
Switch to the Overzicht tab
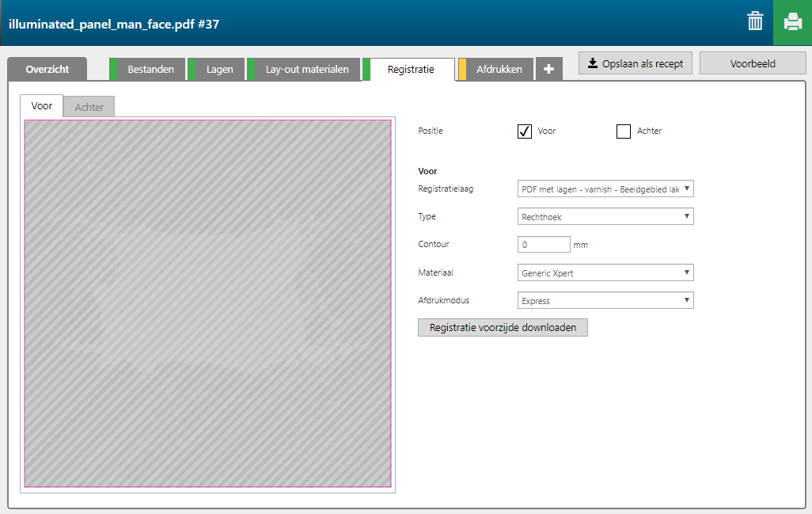click(x=47, y=70)
